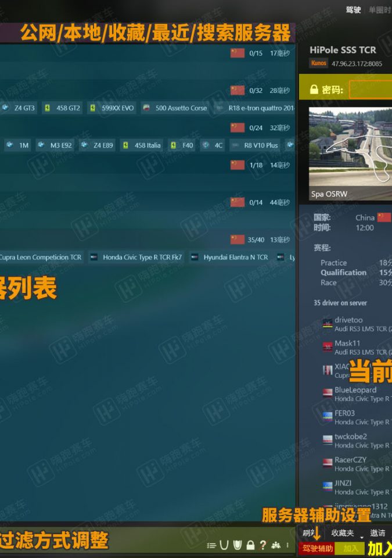Screen dimensions: 392x558
Task: Toggle the missing content question-mark filter
Action: point(263,545)
